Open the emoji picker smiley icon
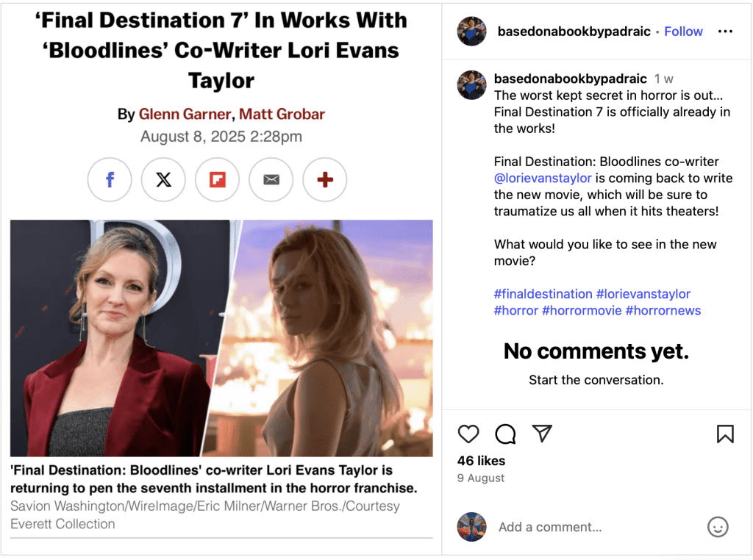The height and width of the screenshot is (560, 753). pos(718,527)
